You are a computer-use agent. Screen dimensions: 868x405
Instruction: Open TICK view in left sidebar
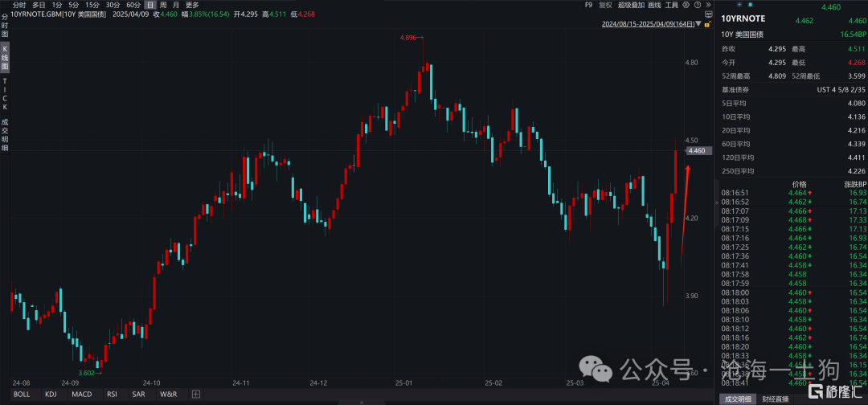(x=5, y=93)
